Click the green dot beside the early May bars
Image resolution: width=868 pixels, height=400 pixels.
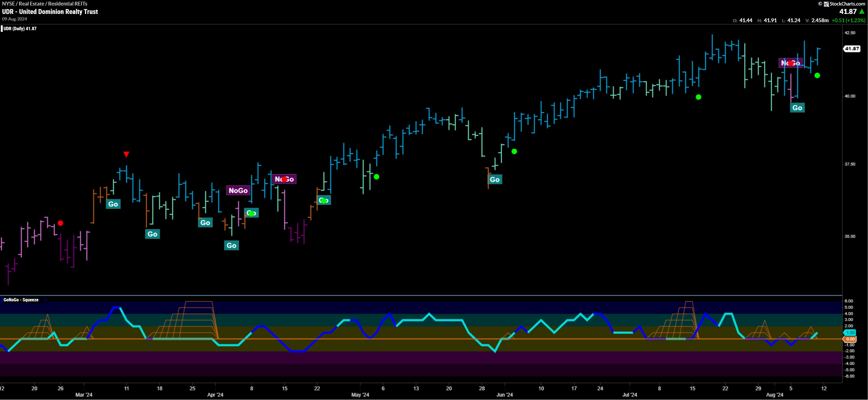pos(376,177)
